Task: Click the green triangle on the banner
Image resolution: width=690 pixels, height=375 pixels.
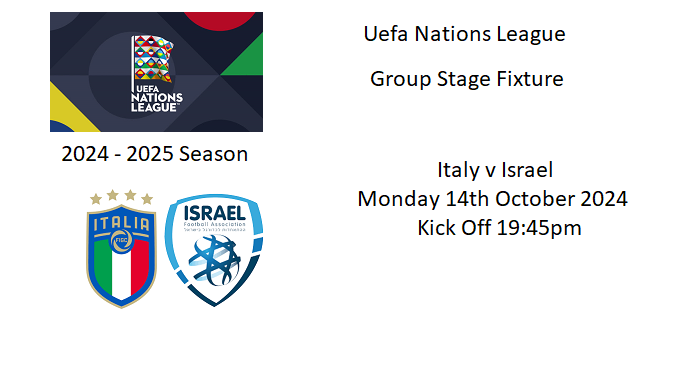Action: pos(244,56)
